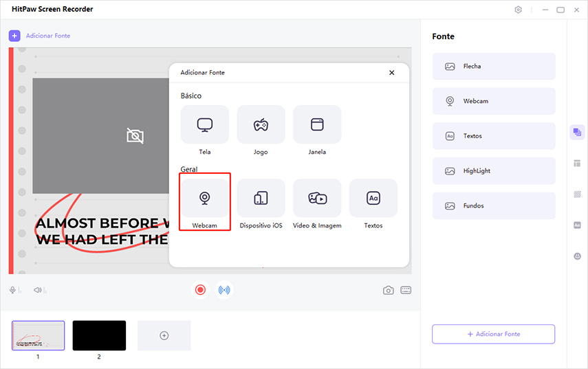Screen dimensions: 588x369
Task: Select the Flecha source in Fonte panel
Action: click(x=494, y=66)
